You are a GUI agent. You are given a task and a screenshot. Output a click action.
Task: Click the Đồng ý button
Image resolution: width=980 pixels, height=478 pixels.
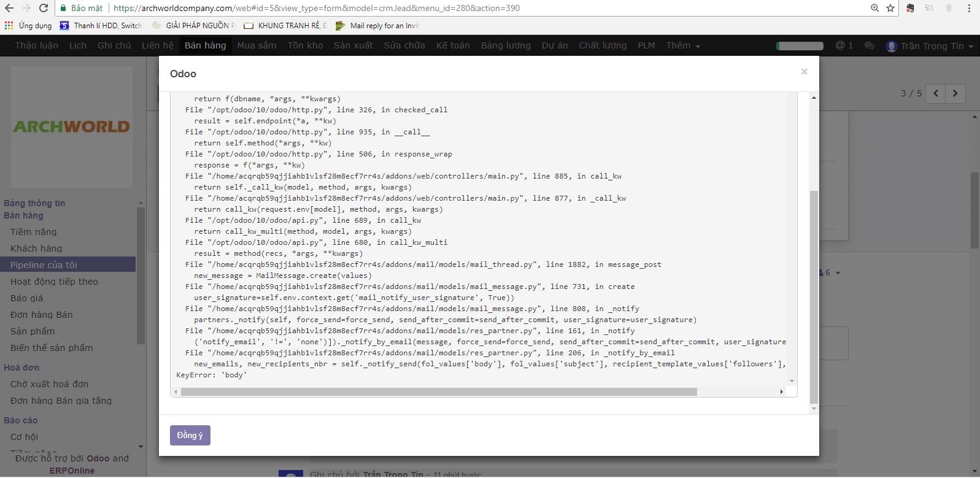190,435
